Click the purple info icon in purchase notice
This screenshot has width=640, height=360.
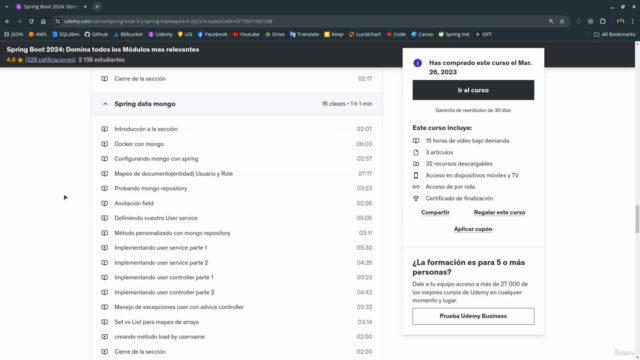pos(417,63)
